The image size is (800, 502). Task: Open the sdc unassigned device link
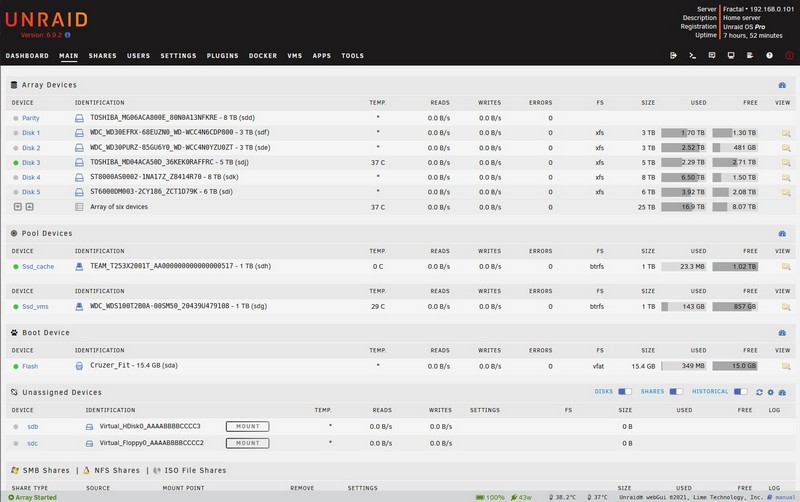click(33, 444)
